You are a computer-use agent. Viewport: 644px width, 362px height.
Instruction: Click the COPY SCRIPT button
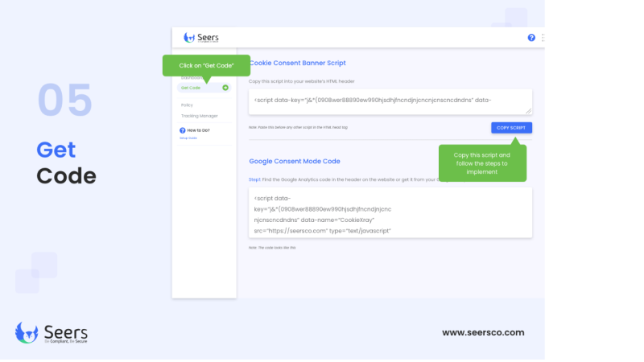click(x=511, y=128)
